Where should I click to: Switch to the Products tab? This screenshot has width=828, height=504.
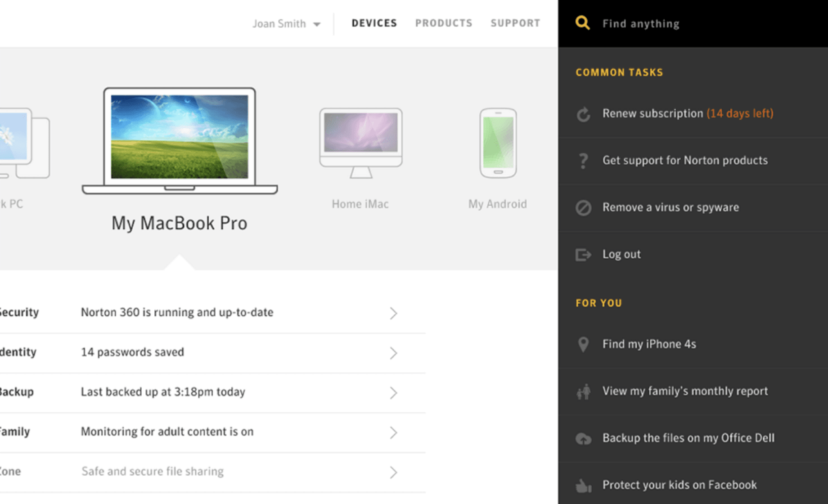pos(444,23)
